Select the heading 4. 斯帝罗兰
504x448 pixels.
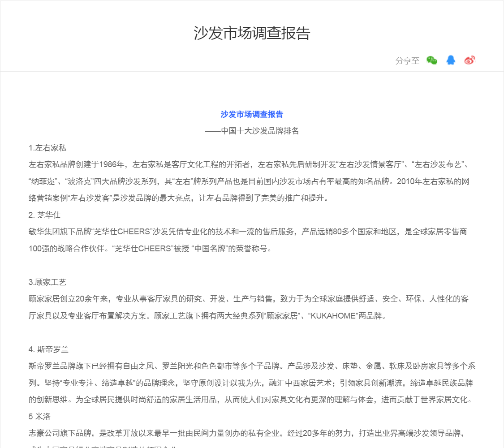(x=48, y=349)
